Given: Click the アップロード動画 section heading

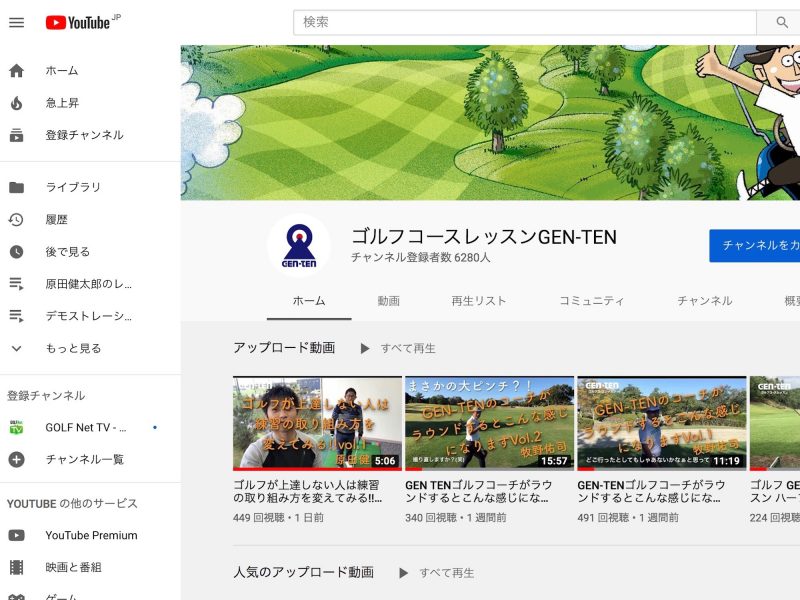Looking at the screenshot, I should click(x=284, y=348).
